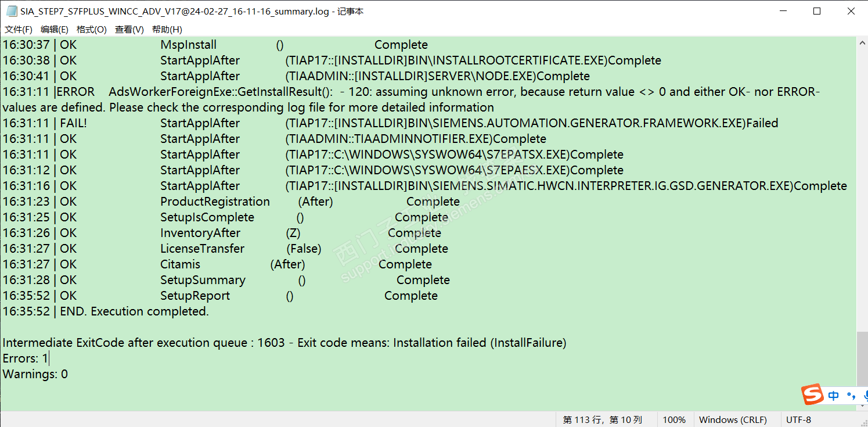Click the "Installation failed (InstallFailure)" text
This screenshot has width=868, height=427.
(480, 343)
